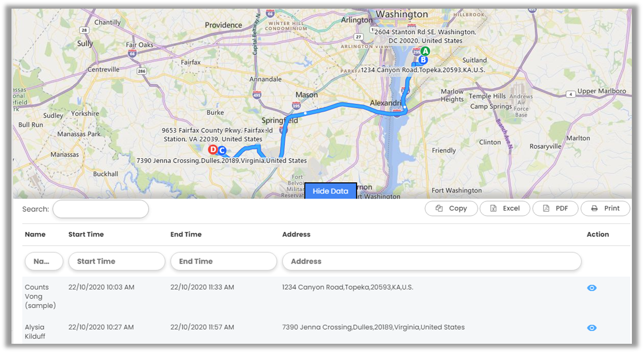This screenshot has width=644, height=353.
Task: Print the table data
Action: pyautogui.click(x=605, y=208)
